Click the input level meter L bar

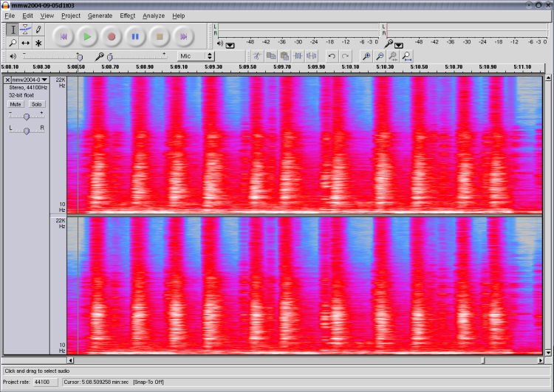click(x=467, y=27)
